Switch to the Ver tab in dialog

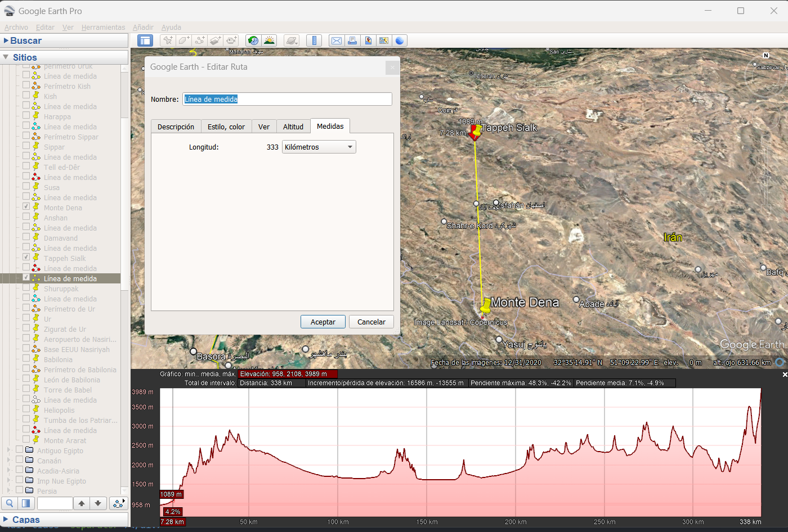click(264, 127)
